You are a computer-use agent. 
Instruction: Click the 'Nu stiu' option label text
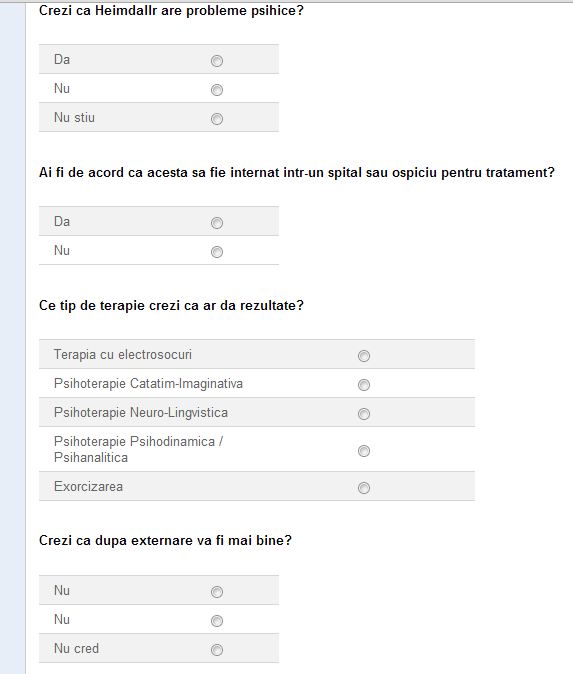click(x=74, y=117)
